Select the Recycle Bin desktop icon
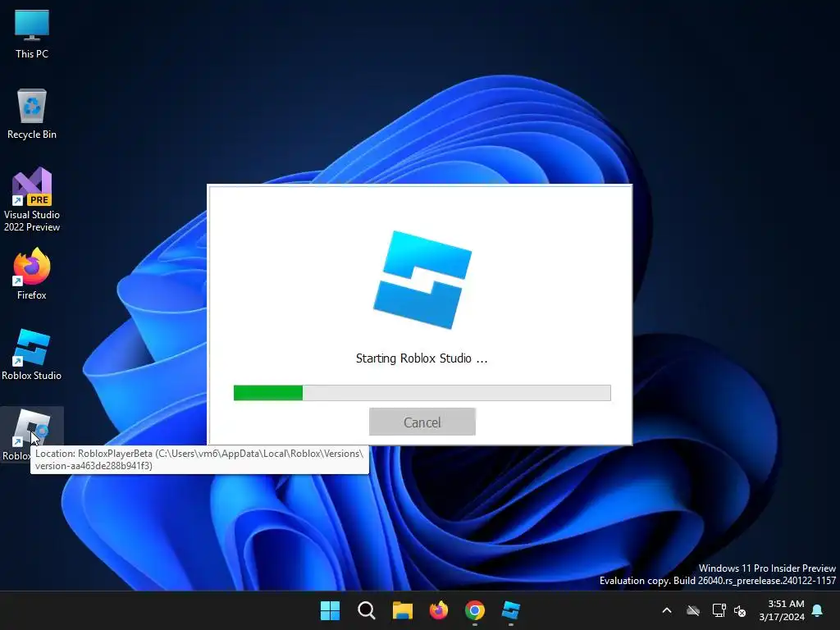This screenshot has height=630, width=840. tap(32, 114)
